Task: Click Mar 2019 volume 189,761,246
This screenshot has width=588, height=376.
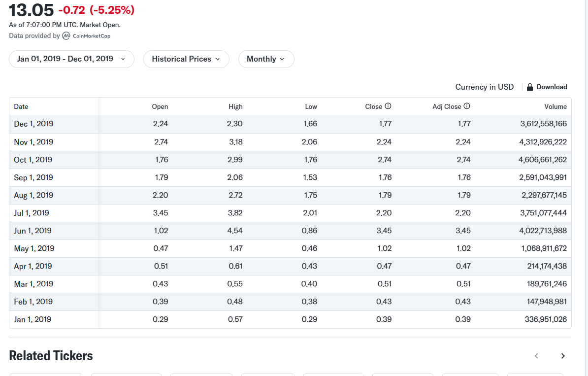Action: click(547, 284)
